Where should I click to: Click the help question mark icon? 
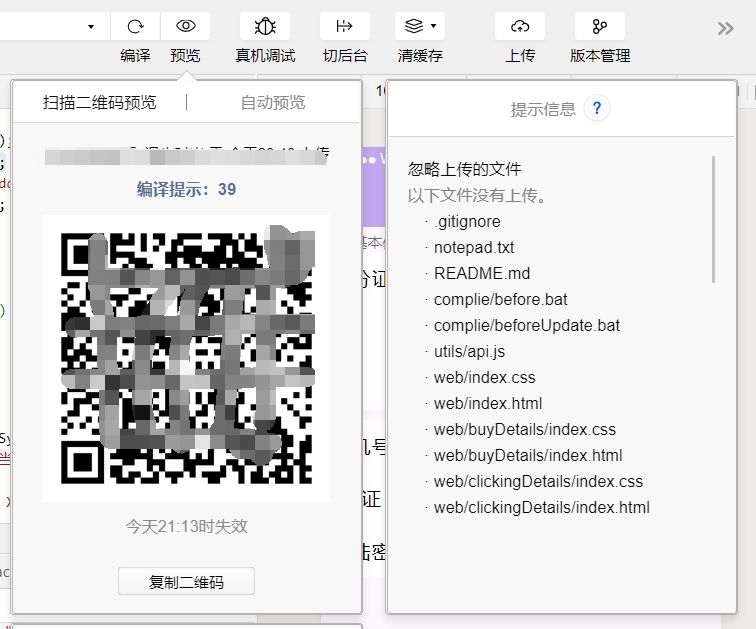click(x=596, y=108)
